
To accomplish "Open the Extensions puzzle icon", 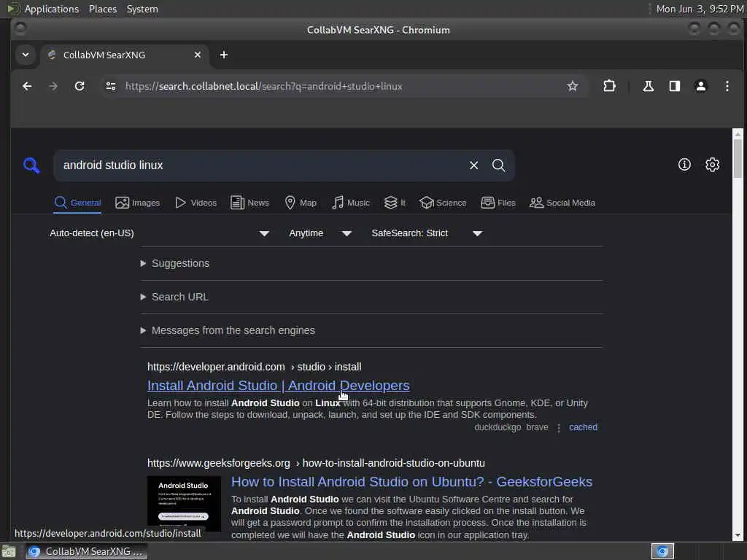I will click(x=609, y=86).
